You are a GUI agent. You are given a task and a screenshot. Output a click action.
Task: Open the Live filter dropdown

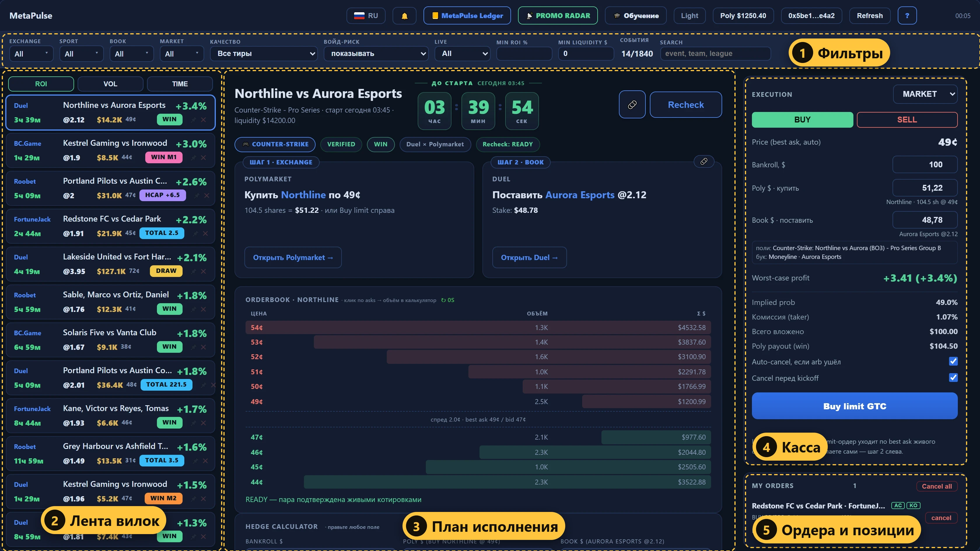(x=462, y=54)
